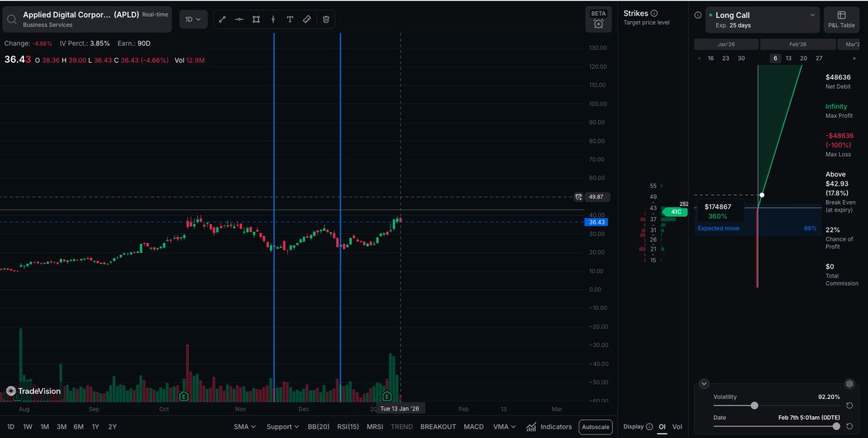Toggle the BB(20) indicator

pyautogui.click(x=318, y=426)
